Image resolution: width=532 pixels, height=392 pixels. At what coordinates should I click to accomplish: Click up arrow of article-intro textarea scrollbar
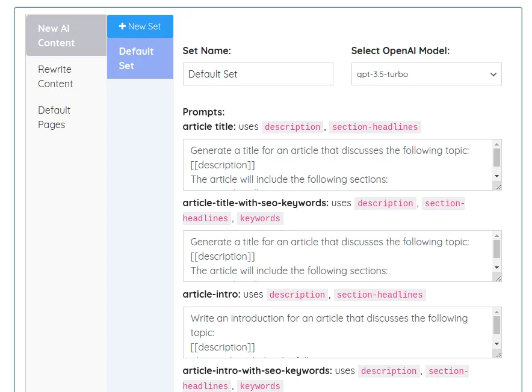click(x=496, y=312)
